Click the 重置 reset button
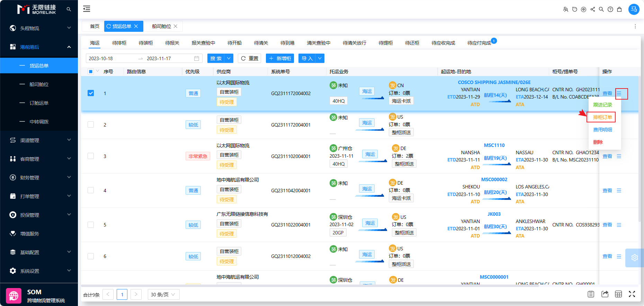Image resolution: width=644 pixels, height=306 pixels. (x=249, y=58)
